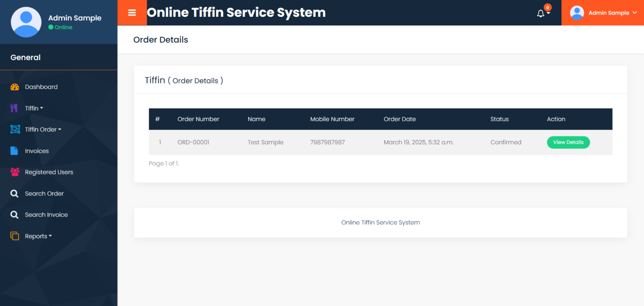Click the Reports copy icon
This screenshot has width=644, height=306.
click(x=15, y=236)
